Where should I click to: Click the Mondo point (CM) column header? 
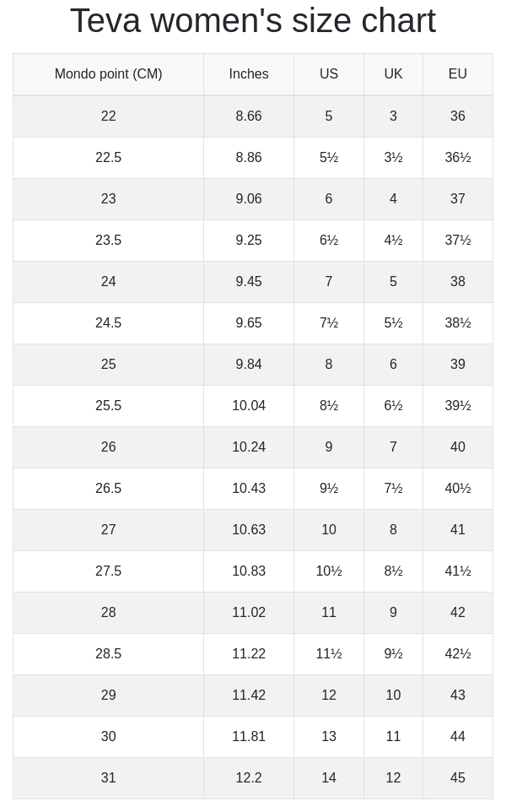click(108, 74)
